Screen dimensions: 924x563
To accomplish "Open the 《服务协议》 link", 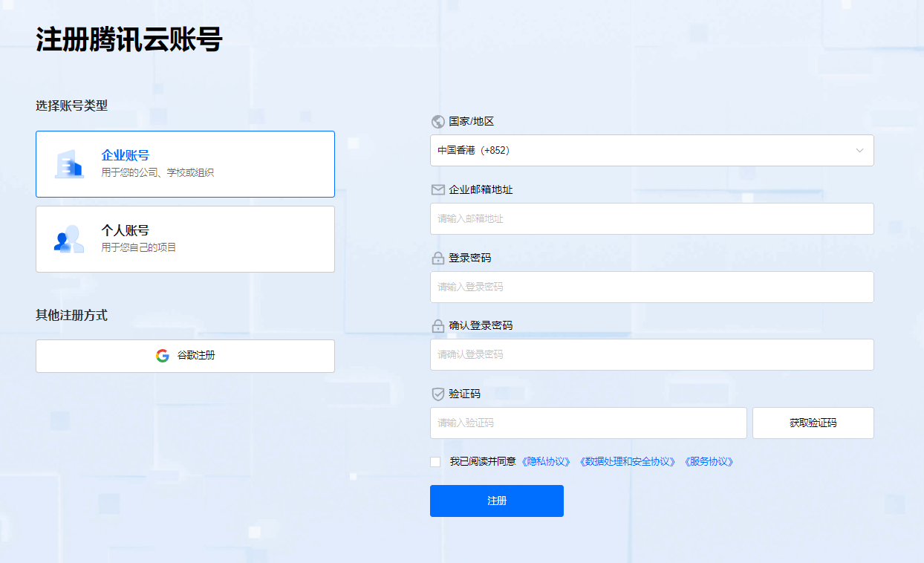I will 709,461.
